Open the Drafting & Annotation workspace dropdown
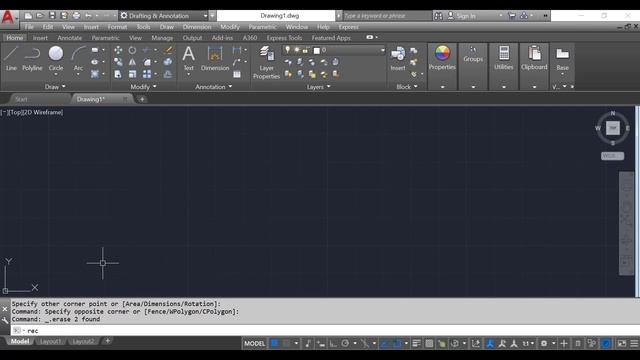 [x=164, y=16]
